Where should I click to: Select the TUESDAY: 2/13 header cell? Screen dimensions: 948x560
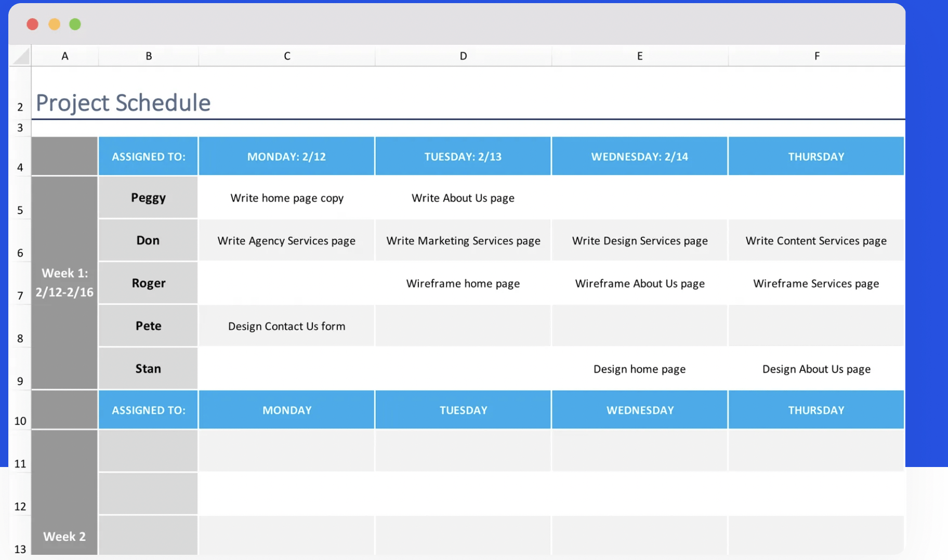coord(463,156)
